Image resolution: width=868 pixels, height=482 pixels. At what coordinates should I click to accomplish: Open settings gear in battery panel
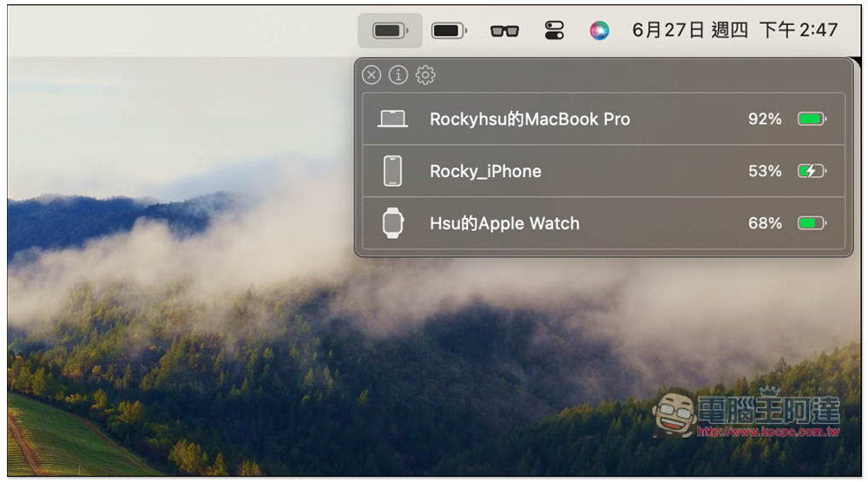click(425, 75)
